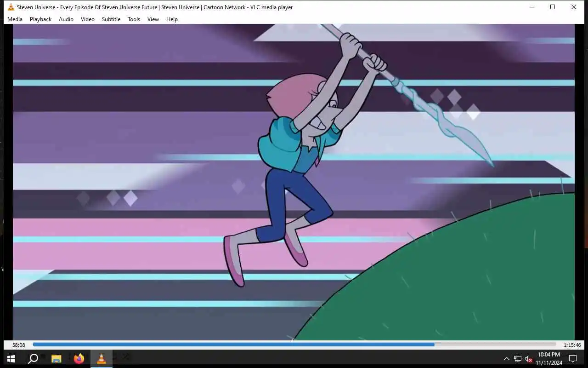The image size is (588, 368).
Task: Open File Explorer from the taskbar
Action: pyautogui.click(x=56, y=359)
